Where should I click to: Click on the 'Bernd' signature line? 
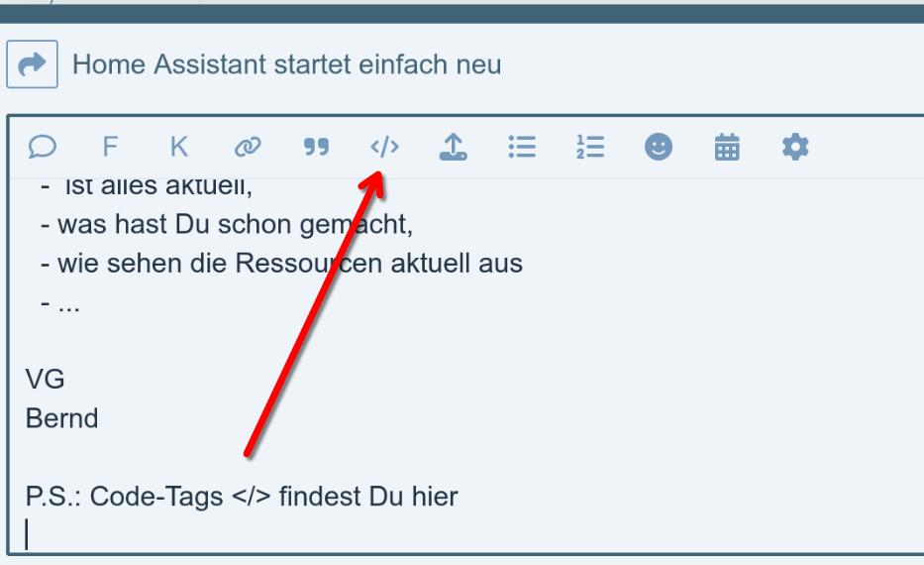click(61, 418)
